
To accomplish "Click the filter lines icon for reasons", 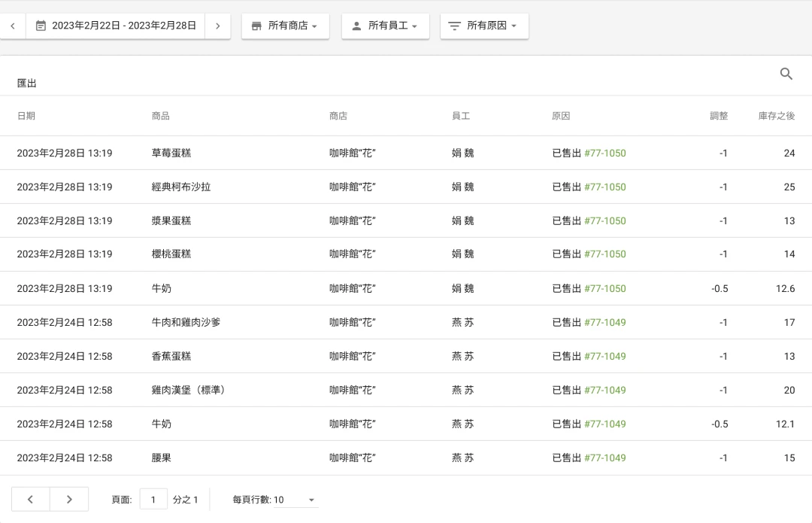I will click(454, 26).
